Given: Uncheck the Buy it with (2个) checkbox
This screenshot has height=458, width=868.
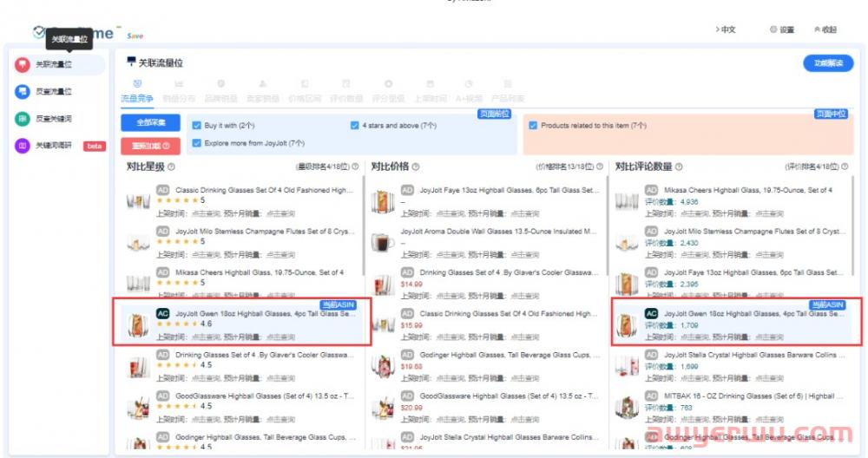Looking at the screenshot, I should pyautogui.click(x=196, y=126).
